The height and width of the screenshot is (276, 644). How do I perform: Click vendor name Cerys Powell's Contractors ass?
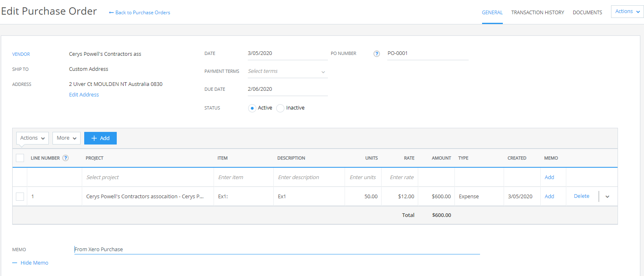(105, 54)
